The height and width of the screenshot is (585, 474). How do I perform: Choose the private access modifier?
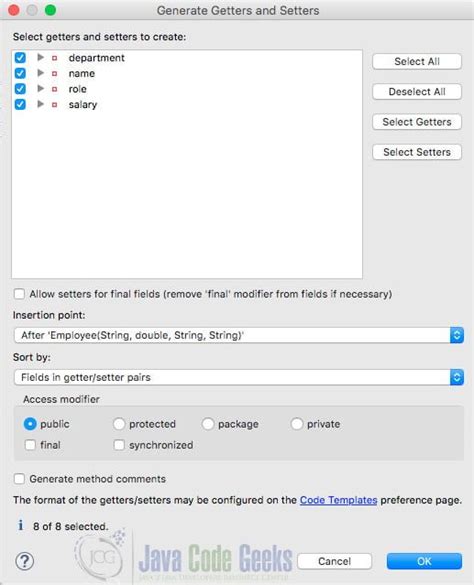(x=297, y=424)
